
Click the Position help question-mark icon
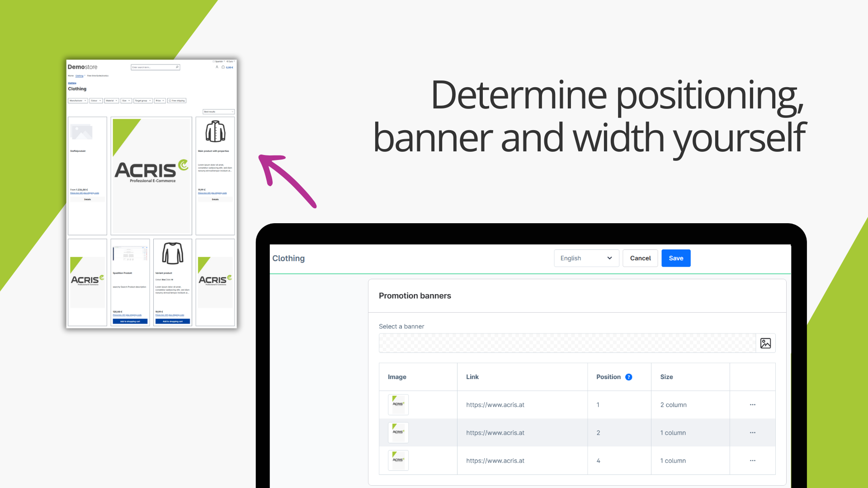click(x=628, y=377)
